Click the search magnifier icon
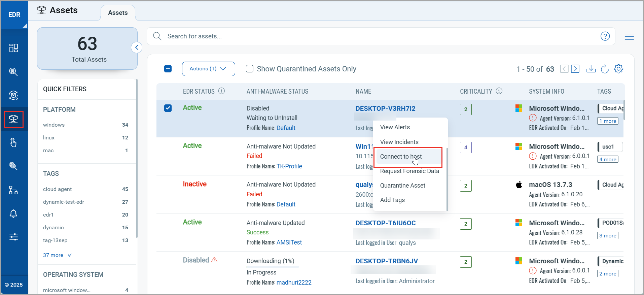Screen dimensions: 644x295 [157, 36]
